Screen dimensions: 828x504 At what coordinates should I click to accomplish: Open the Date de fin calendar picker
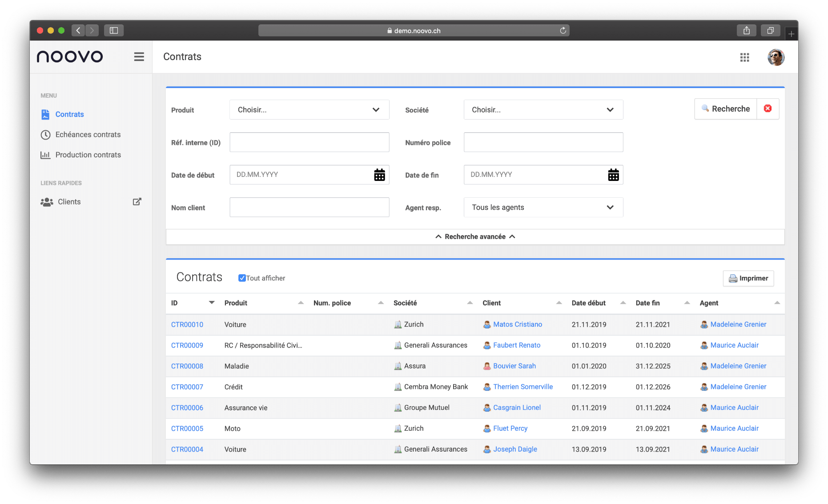click(x=613, y=175)
